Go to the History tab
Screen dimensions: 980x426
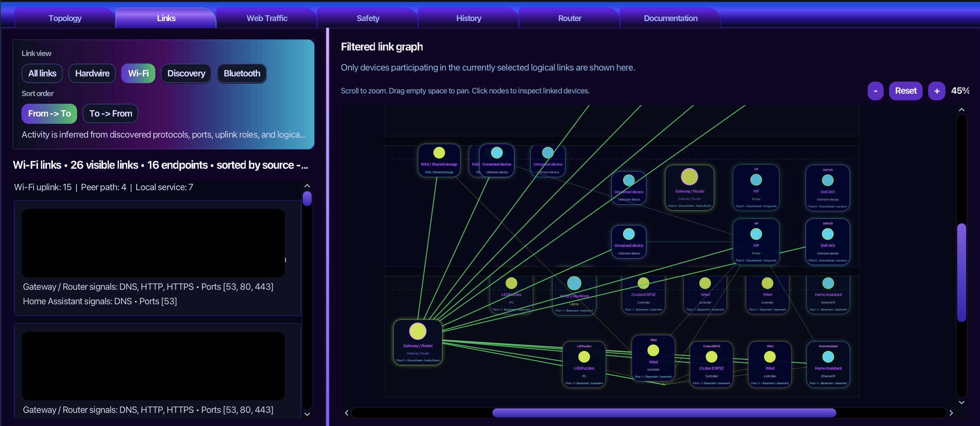(468, 18)
